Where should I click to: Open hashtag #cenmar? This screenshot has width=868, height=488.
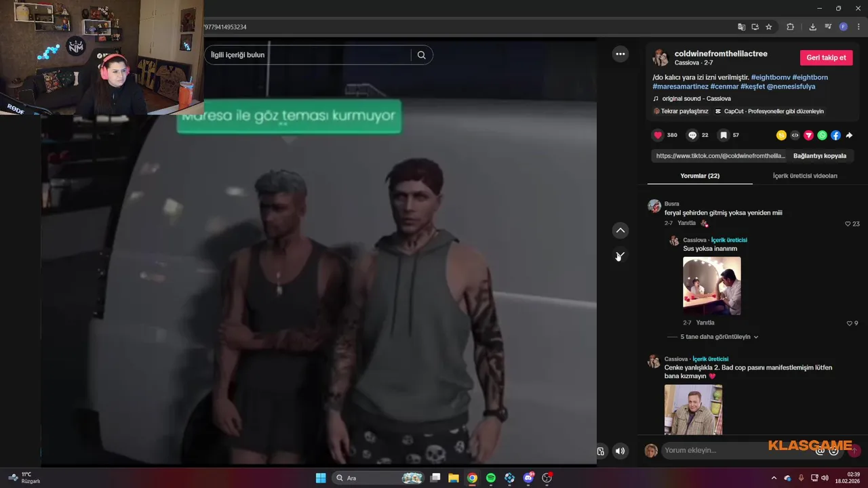click(724, 87)
